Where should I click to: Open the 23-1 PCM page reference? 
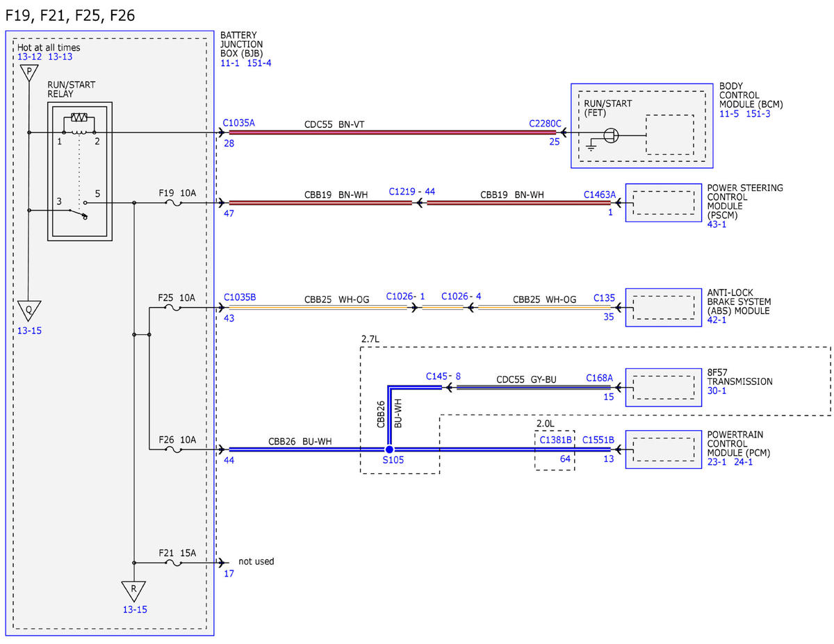[x=717, y=462]
